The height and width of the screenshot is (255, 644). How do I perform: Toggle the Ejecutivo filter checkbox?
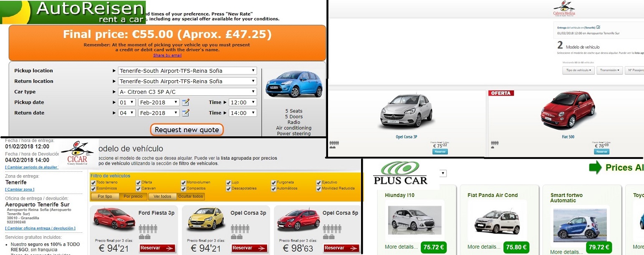[319, 183]
